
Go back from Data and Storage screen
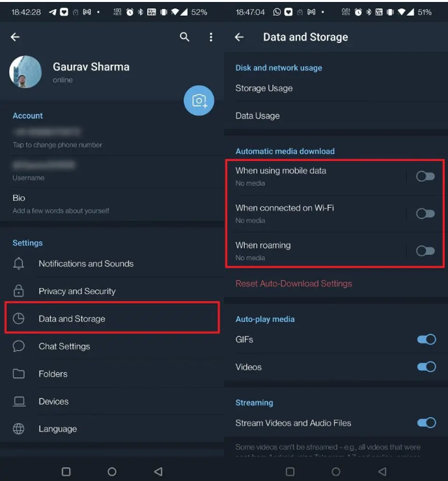(x=239, y=37)
